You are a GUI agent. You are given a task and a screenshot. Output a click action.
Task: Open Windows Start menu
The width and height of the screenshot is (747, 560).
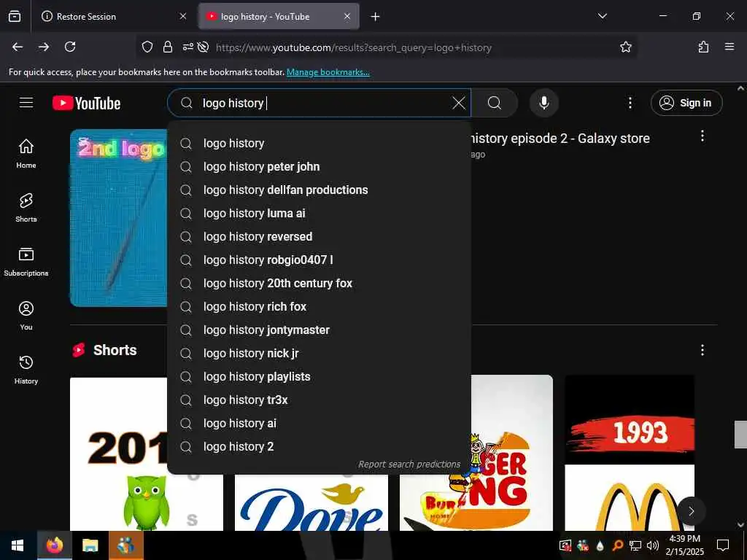coord(18,545)
